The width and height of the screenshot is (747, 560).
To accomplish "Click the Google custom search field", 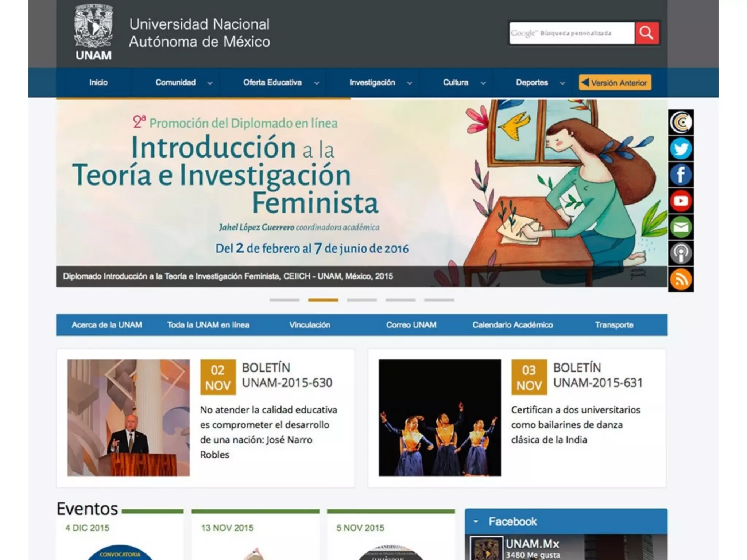I will (x=572, y=33).
